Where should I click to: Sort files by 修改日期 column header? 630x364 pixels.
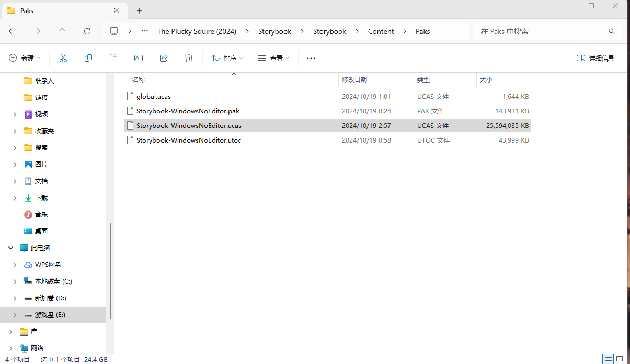pyautogui.click(x=354, y=80)
